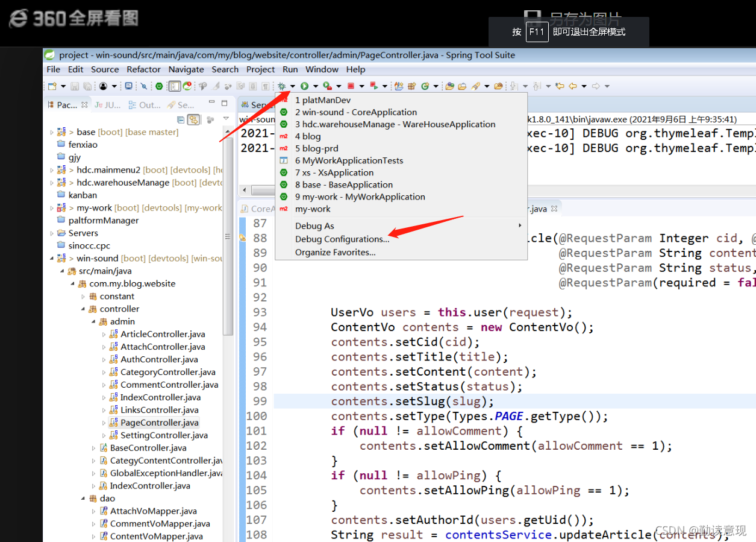Click code line contents.setSlug(slug);

pyautogui.click(x=412, y=402)
